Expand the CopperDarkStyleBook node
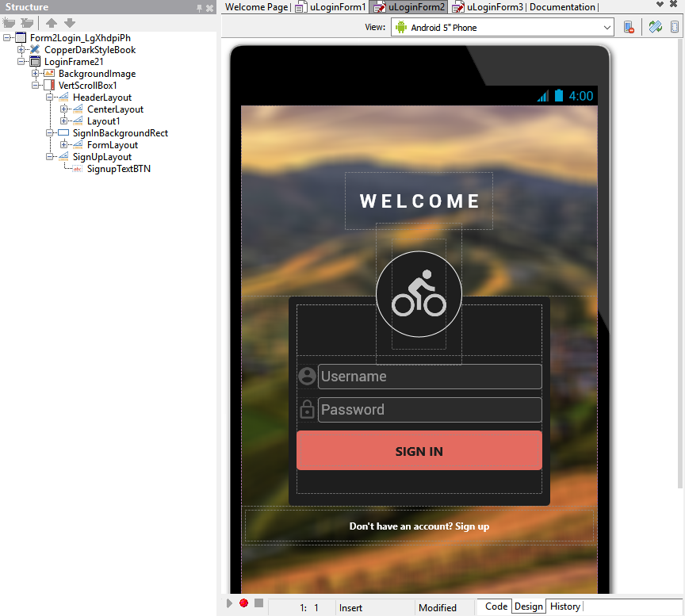Viewport: 685px width, 616px height. tap(21, 50)
